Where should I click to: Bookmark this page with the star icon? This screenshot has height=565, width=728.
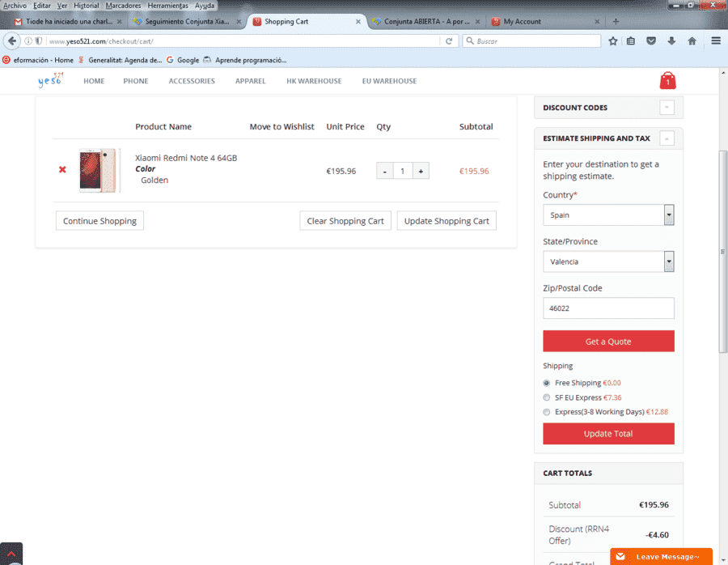click(x=613, y=41)
